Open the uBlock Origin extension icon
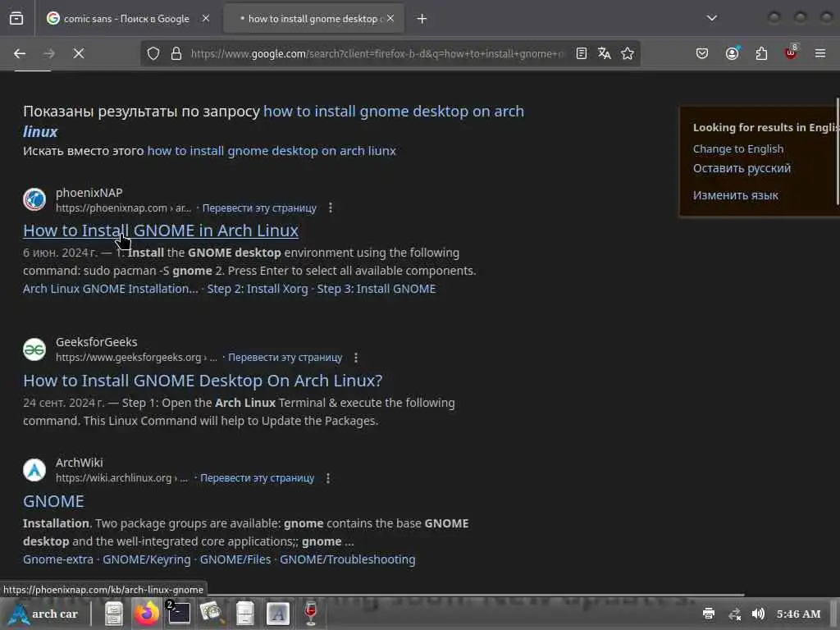 [791, 52]
